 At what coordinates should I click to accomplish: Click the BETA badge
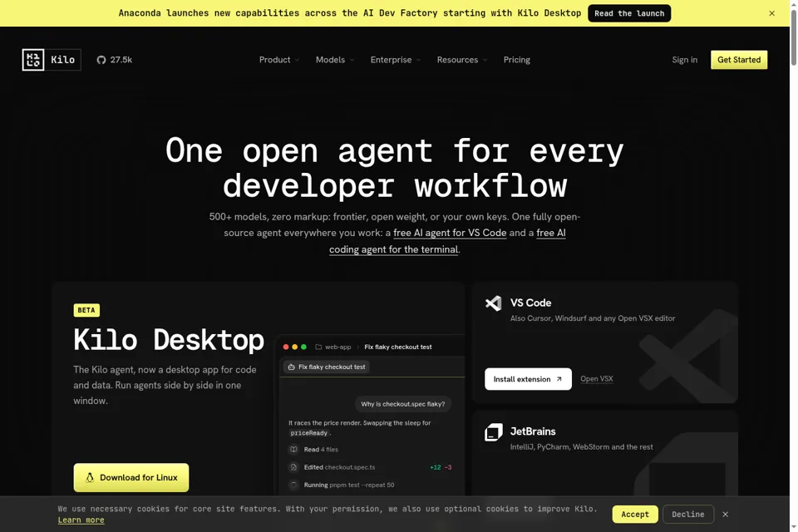(x=86, y=310)
